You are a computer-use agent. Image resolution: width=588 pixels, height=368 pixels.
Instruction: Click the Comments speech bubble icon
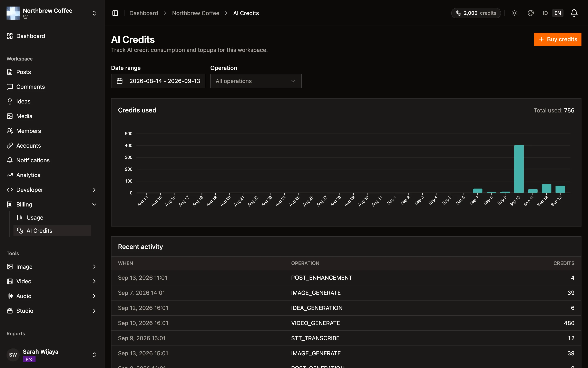coord(10,87)
